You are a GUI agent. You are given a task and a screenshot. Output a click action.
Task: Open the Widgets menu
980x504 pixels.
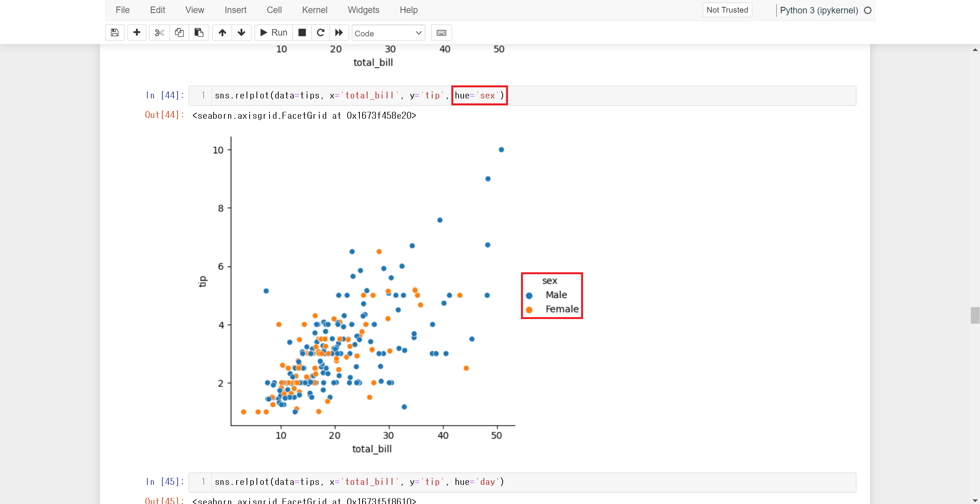point(363,10)
